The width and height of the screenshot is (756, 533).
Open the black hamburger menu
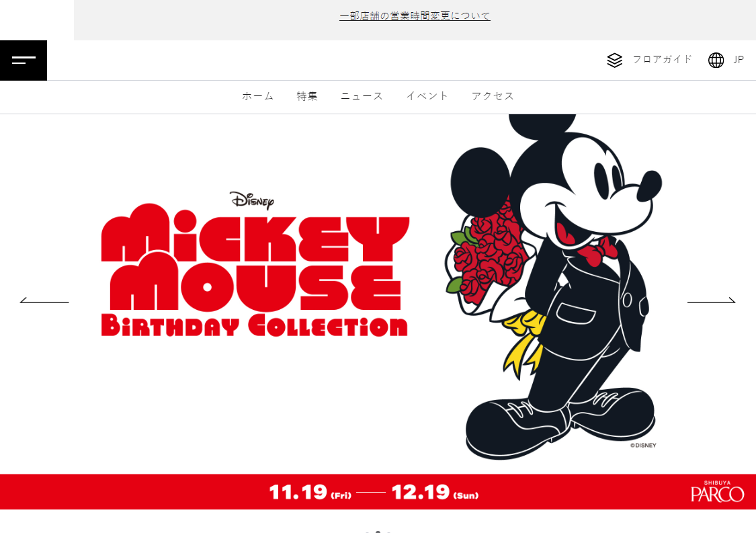pos(24,60)
